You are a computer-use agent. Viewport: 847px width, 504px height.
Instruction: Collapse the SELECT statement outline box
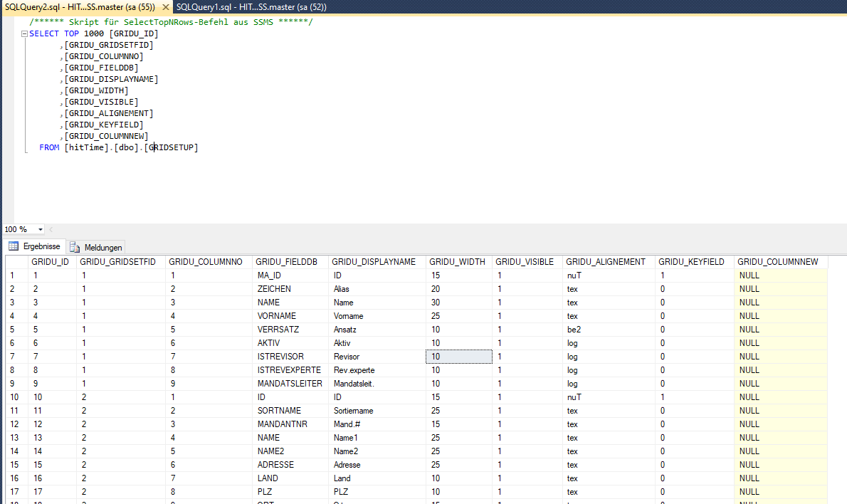pyautogui.click(x=24, y=34)
